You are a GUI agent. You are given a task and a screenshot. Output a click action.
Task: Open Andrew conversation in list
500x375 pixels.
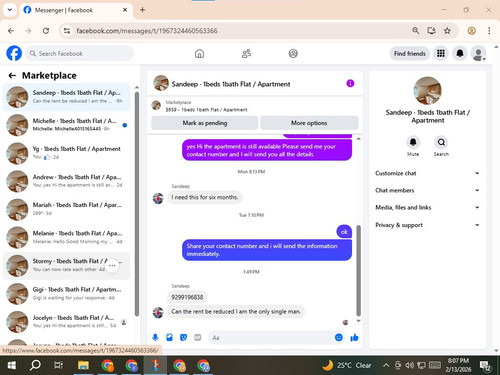pos(66,181)
